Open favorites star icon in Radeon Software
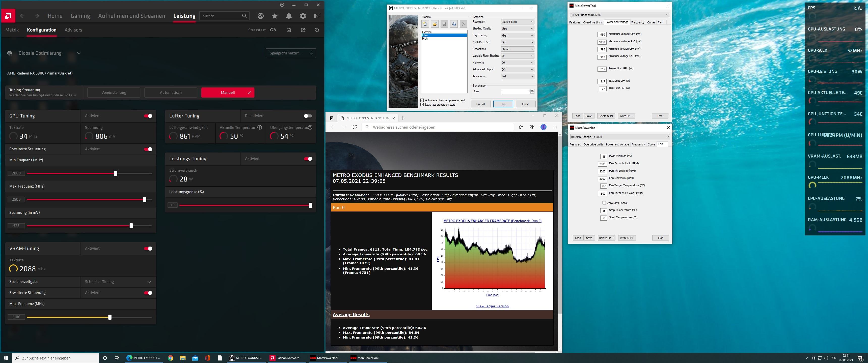 coord(275,16)
